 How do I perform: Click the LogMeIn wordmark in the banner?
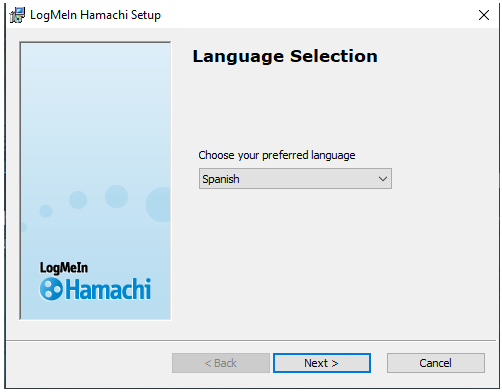click(x=64, y=268)
